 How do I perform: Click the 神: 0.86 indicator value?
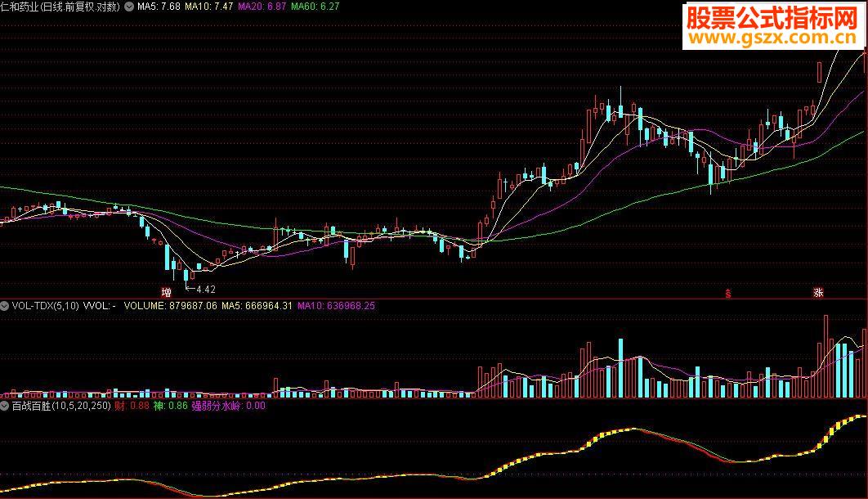(x=171, y=406)
